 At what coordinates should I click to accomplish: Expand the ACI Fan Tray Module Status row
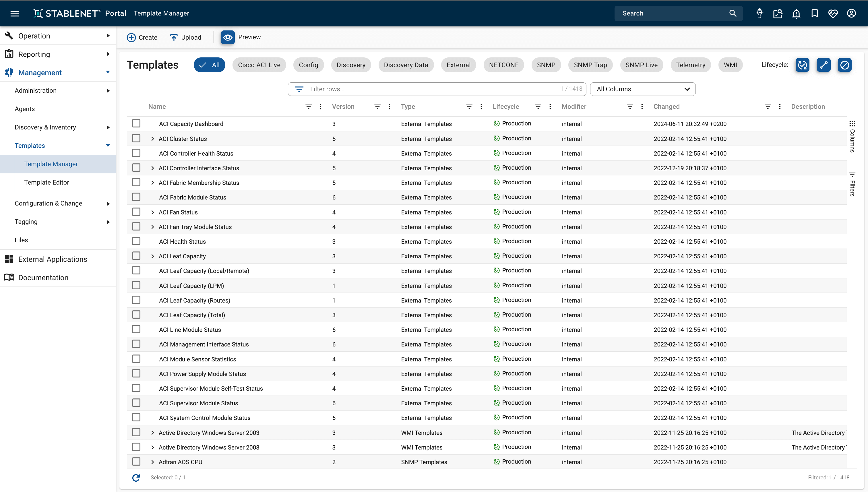tap(153, 227)
